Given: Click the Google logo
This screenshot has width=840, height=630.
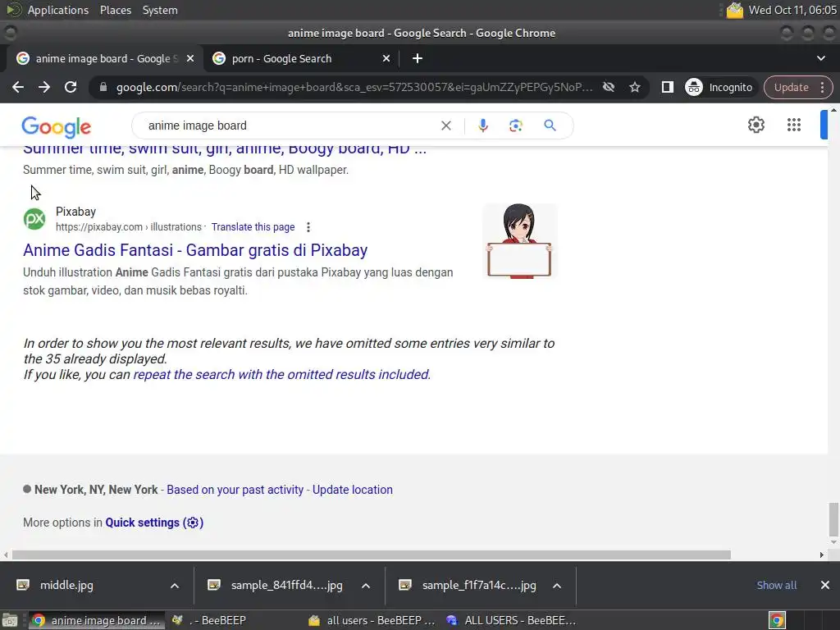Looking at the screenshot, I should coord(57,126).
